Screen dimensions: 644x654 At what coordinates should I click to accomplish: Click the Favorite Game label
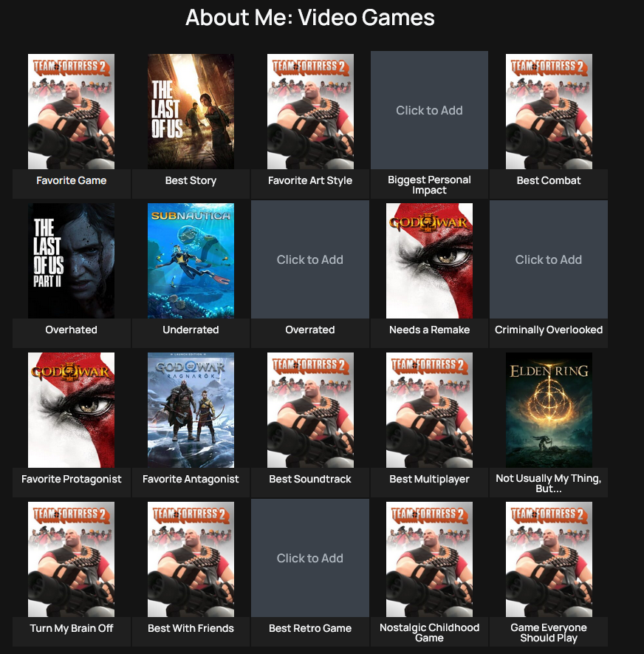click(x=72, y=180)
